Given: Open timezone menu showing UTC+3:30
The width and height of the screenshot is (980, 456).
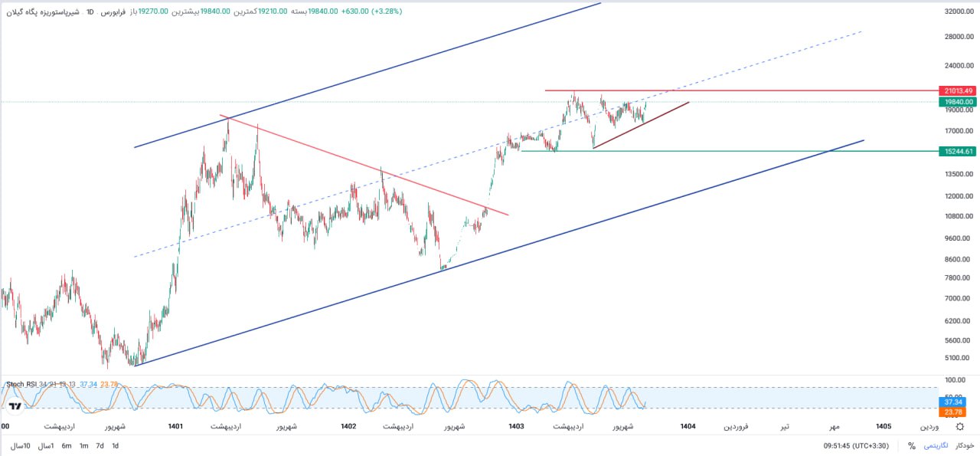Looking at the screenshot, I should click(857, 445).
